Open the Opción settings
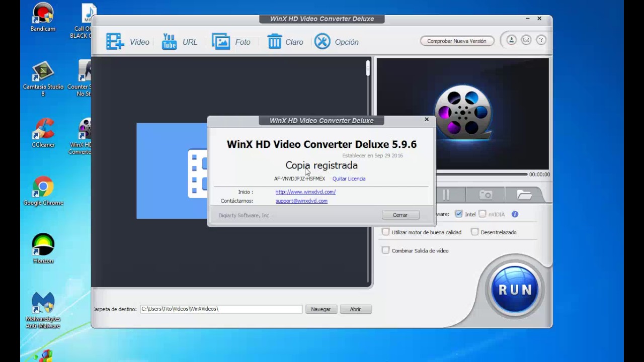This screenshot has height=362, width=644. tap(336, 42)
